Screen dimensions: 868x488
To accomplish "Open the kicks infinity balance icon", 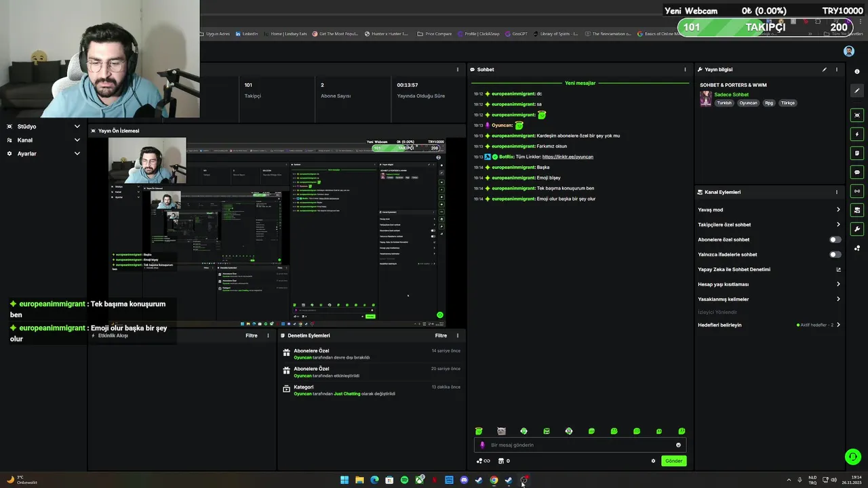I will point(483,461).
